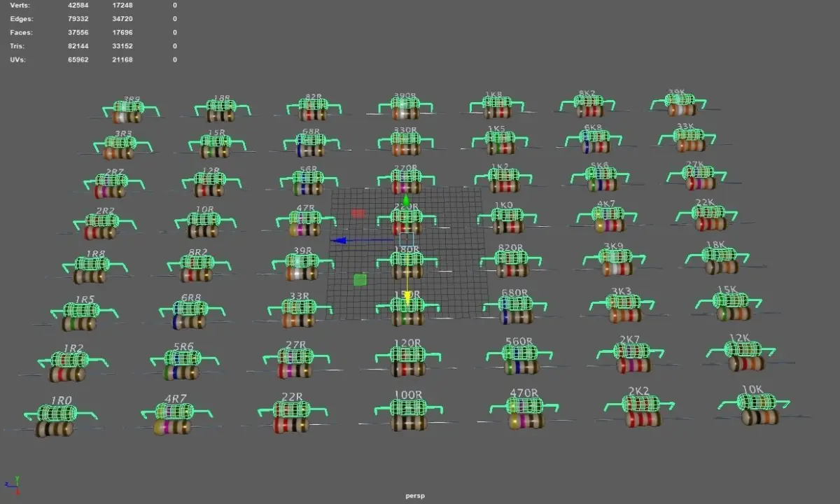Select the 47R resistor with pink band
The height and width of the screenshot is (504, 840).
tap(304, 224)
